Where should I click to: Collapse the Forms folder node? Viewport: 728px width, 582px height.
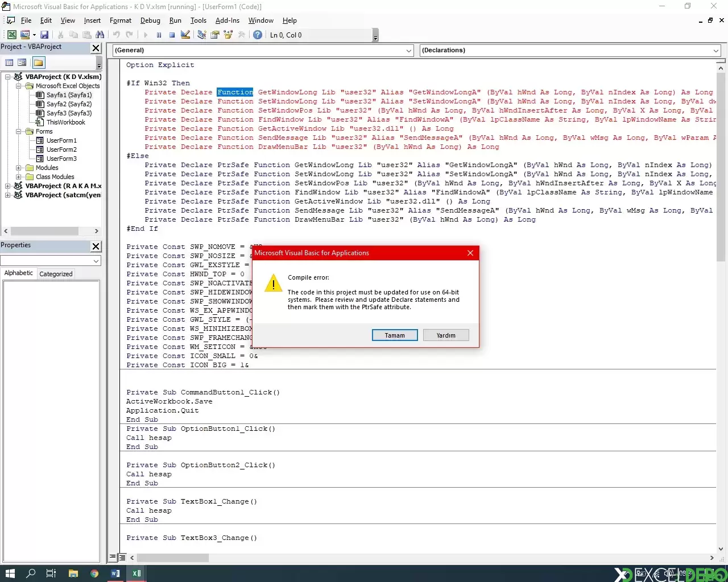[x=18, y=131]
